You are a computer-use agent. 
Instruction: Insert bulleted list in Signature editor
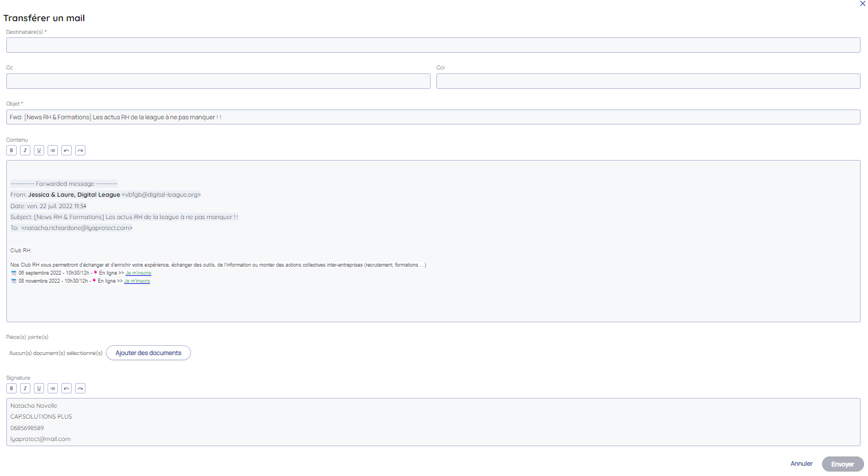tap(53, 388)
